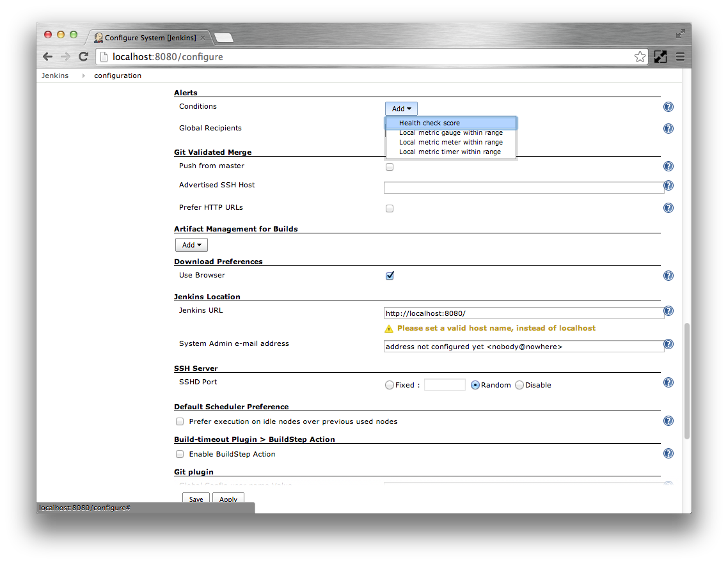728x564 pixels.
Task: Select the Configure System browser tab
Action: point(150,38)
